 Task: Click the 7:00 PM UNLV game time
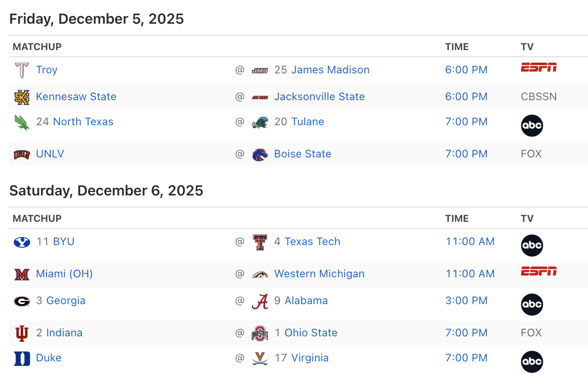tap(466, 154)
